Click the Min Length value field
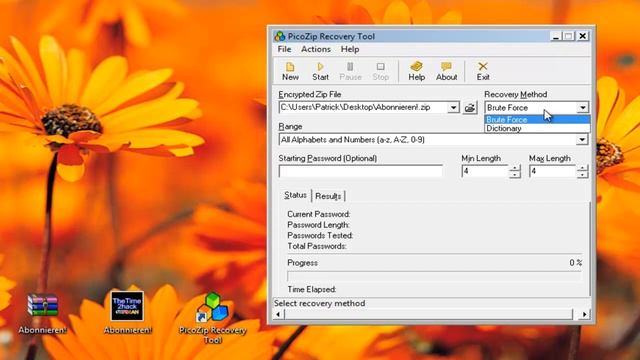This screenshot has width=640, height=360. [x=485, y=171]
